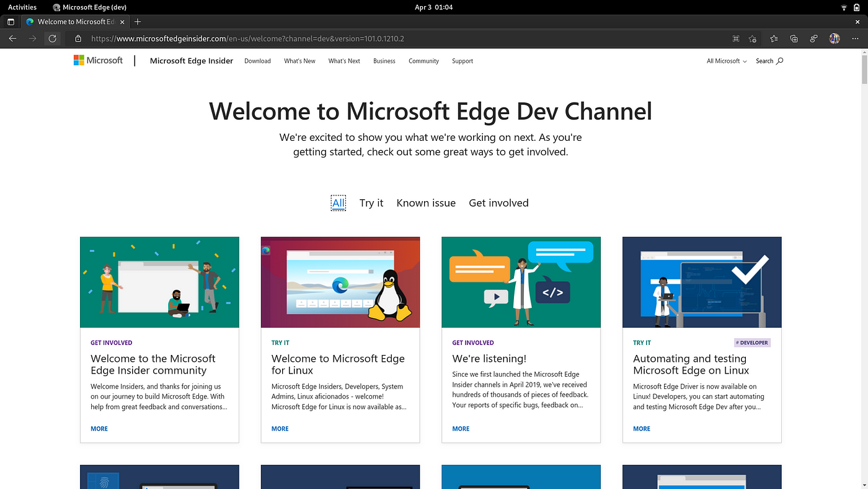The width and height of the screenshot is (868, 489).
Task: Create QR code for this page icon
Action: (x=736, y=38)
